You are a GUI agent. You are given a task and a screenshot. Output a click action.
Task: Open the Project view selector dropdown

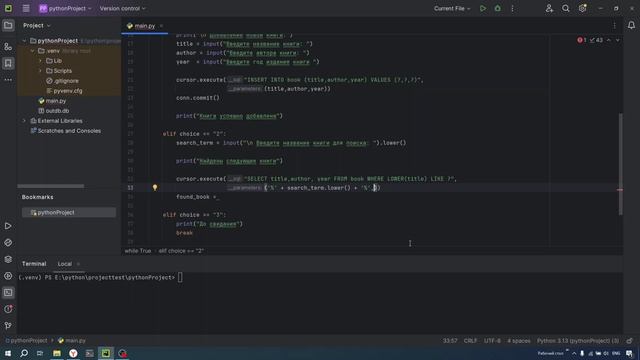(37, 25)
